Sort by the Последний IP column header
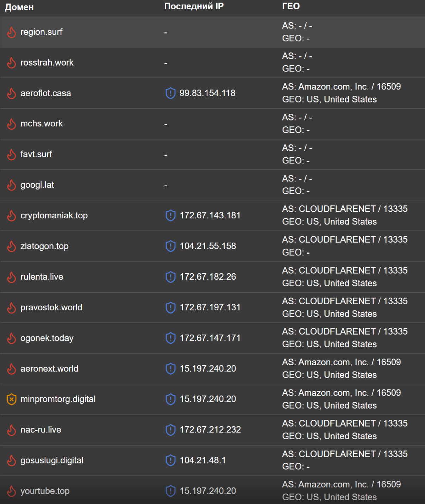The width and height of the screenshot is (425, 504). coord(194,6)
